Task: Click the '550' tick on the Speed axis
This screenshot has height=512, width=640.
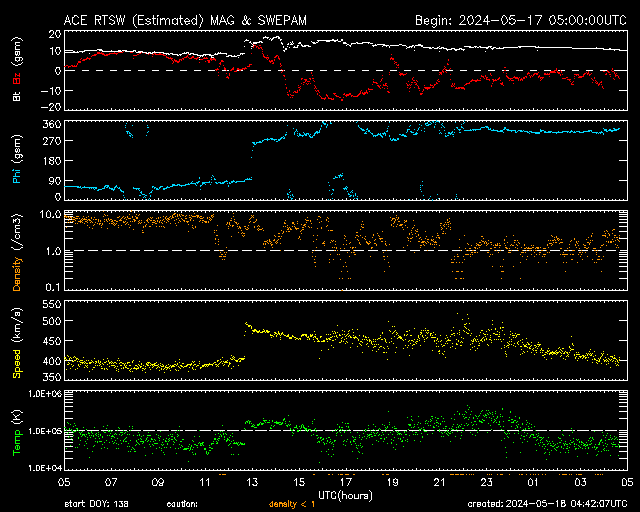Action: click(52, 304)
